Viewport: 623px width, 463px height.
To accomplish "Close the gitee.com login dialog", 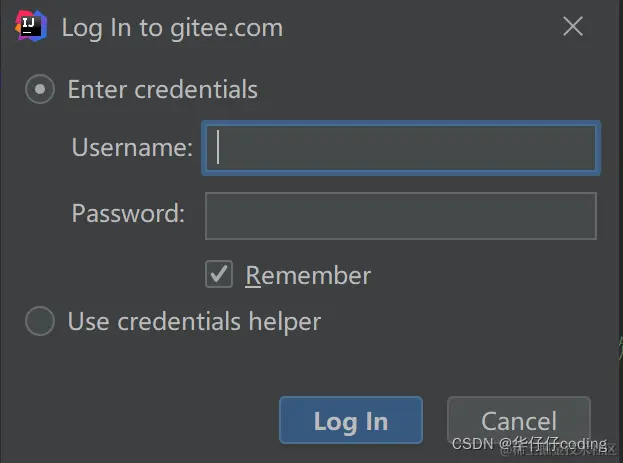I will [573, 26].
